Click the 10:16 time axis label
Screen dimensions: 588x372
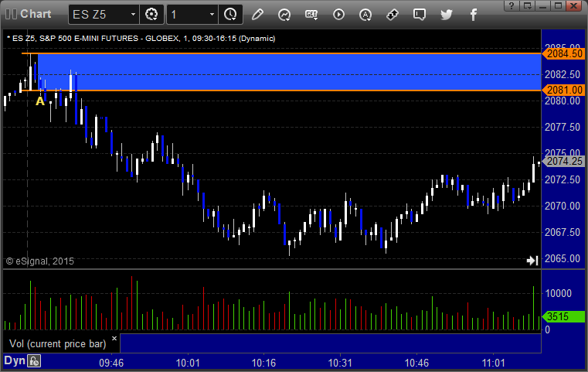[263, 363]
